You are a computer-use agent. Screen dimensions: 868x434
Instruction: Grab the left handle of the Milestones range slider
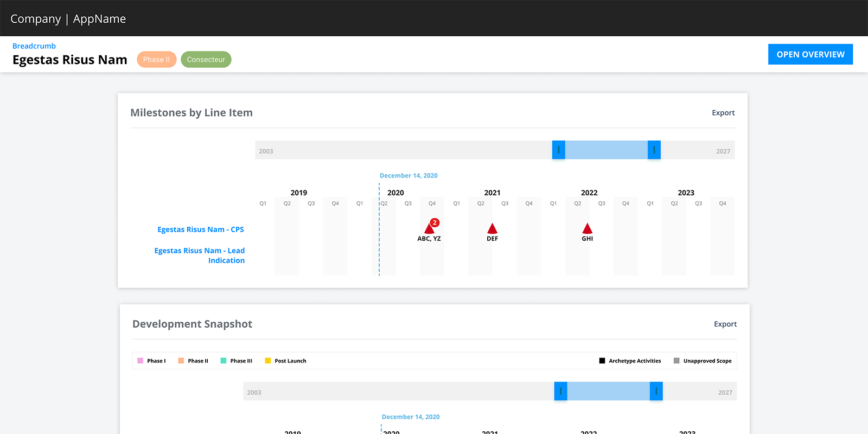point(559,150)
